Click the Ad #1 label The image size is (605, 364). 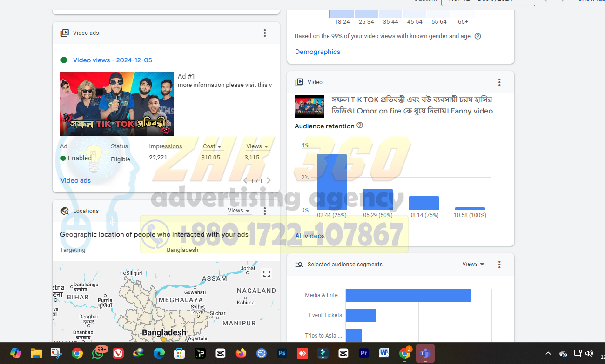click(x=187, y=76)
